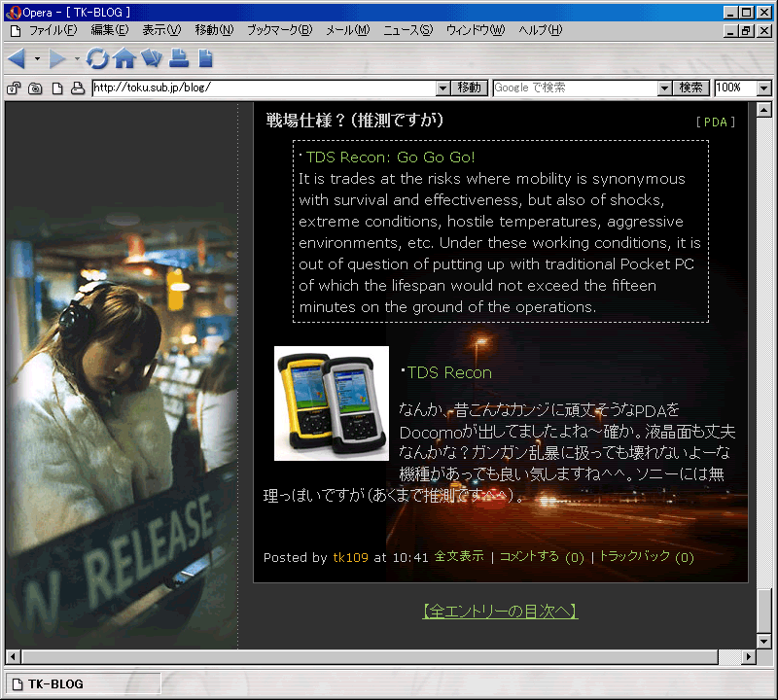Image resolution: width=778 pixels, height=700 pixels.
Task: Click the document icon left of the ファイル menu
Action: [x=16, y=31]
